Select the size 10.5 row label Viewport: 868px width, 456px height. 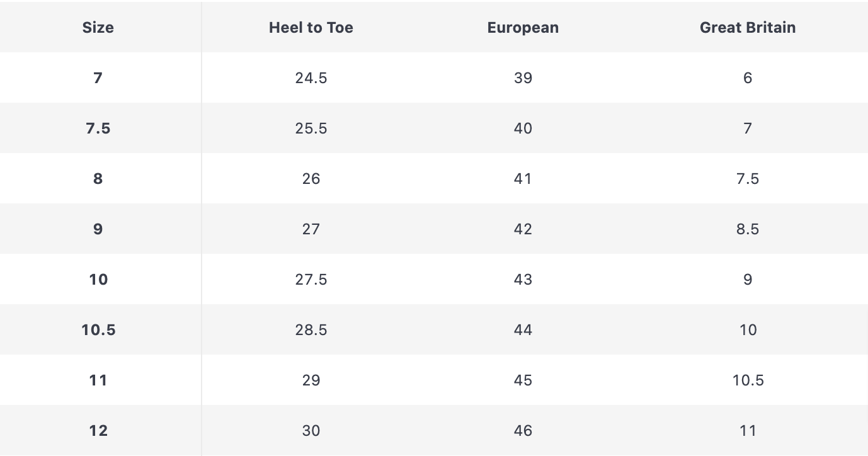click(x=98, y=330)
